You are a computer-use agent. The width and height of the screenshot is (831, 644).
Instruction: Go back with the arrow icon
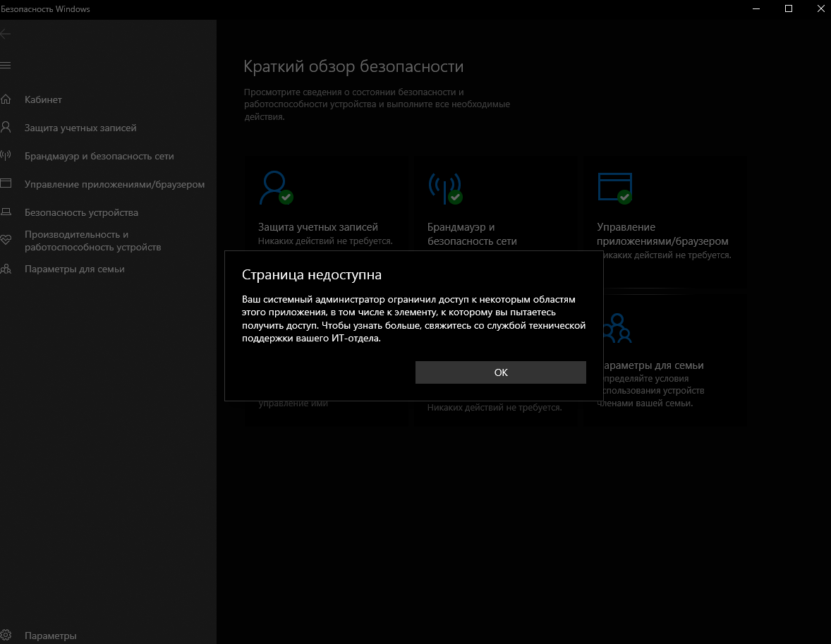[6, 35]
